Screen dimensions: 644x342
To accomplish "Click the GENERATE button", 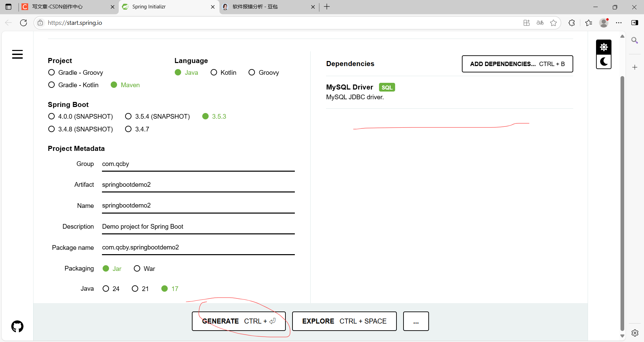I will click(239, 321).
